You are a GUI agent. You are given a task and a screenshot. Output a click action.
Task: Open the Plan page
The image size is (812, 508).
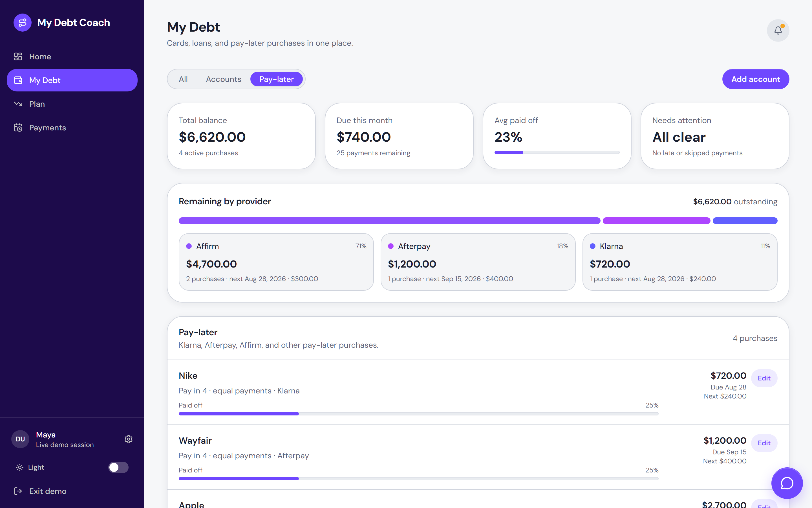(72, 104)
